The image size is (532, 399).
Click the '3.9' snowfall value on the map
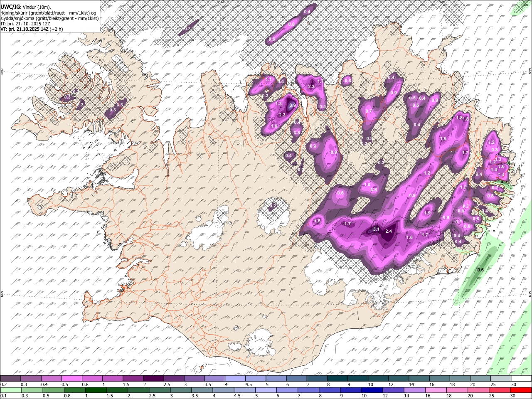pos(292,106)
